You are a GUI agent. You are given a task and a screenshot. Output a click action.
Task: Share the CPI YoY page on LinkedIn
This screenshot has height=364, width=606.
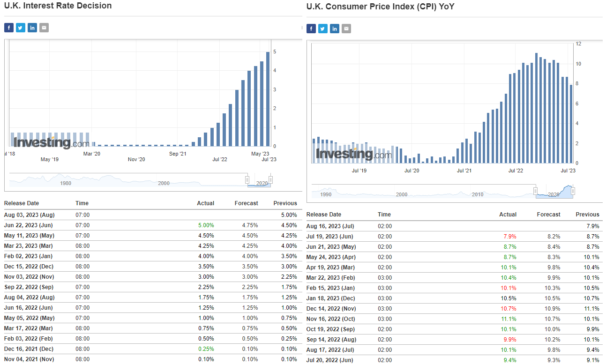pos(335,29)
